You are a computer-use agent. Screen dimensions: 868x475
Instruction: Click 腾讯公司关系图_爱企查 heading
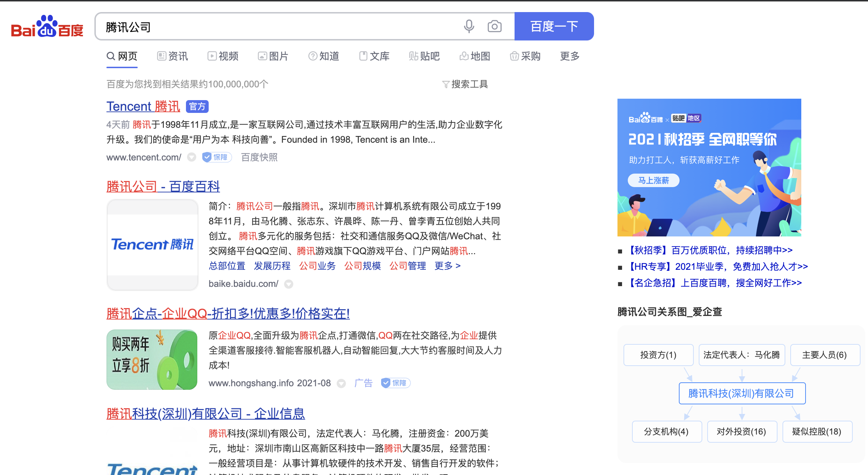click(x=670, y=312)
